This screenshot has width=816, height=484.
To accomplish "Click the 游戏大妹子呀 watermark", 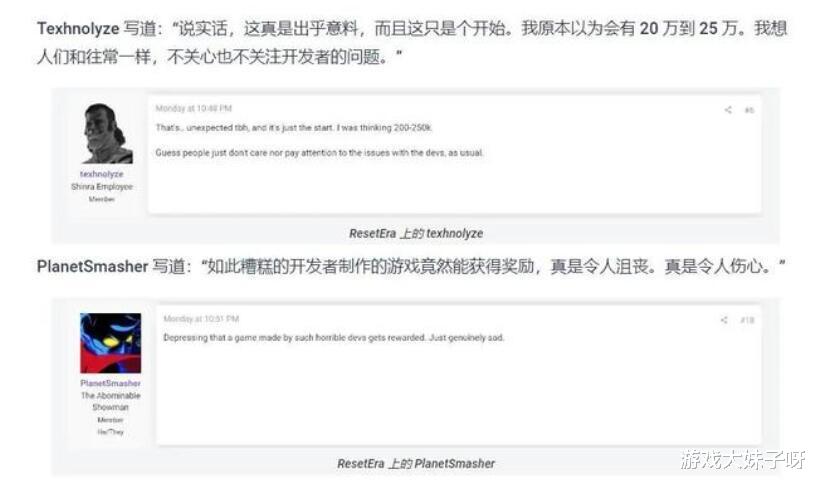I will [x=743, y=460].
